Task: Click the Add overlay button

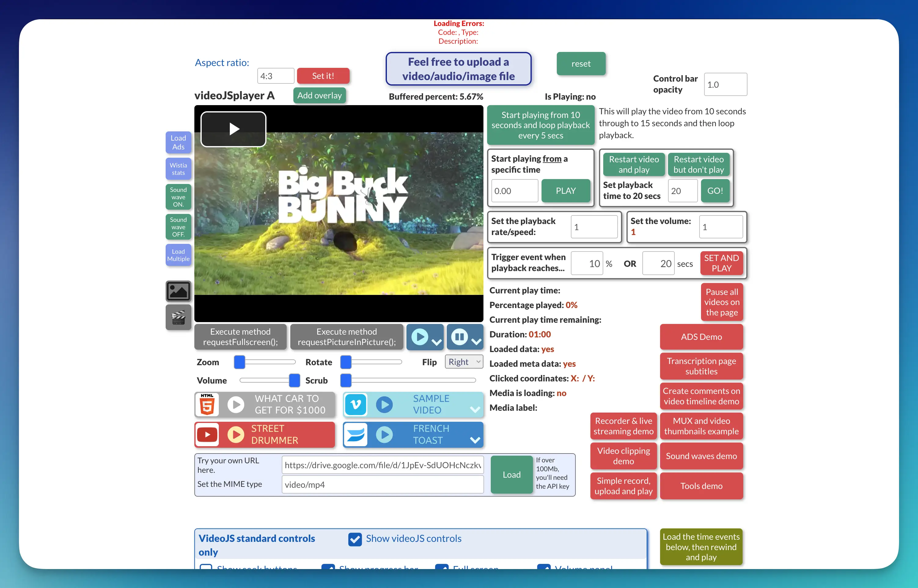Action: pyautogui.click(x=319, y=95)
